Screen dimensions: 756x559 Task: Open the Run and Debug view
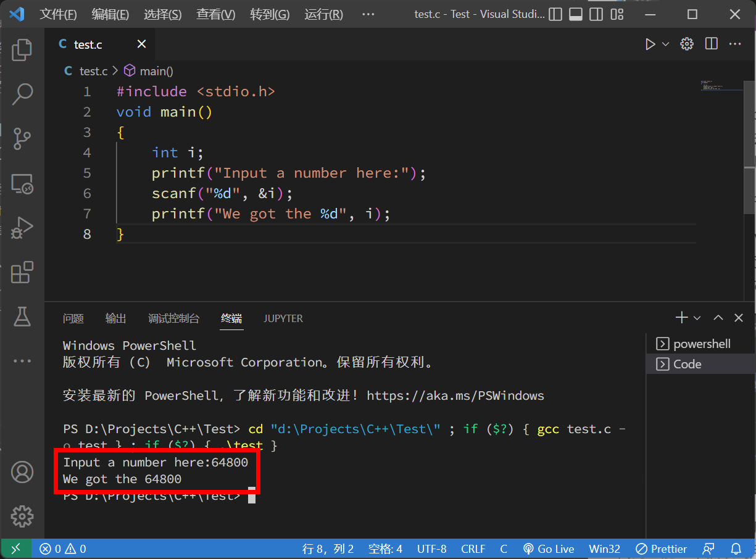pos(22,228)
